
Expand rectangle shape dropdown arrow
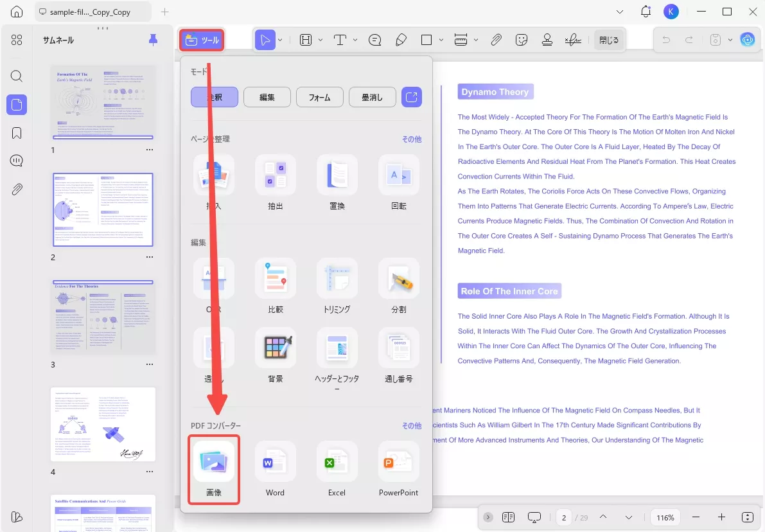coord(441,40)
